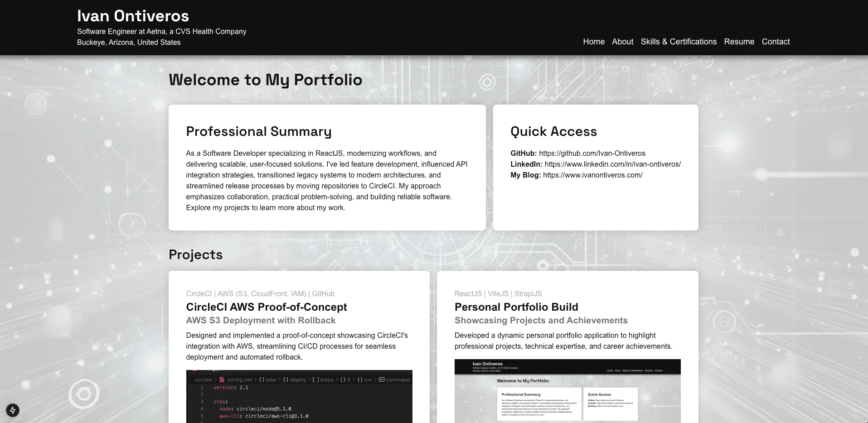Click the 'CircleCI | AWS (S3, CloudFront, IAM) | GitHub' tags
This screenshot has width=868, height=423.
click(260, 293)
